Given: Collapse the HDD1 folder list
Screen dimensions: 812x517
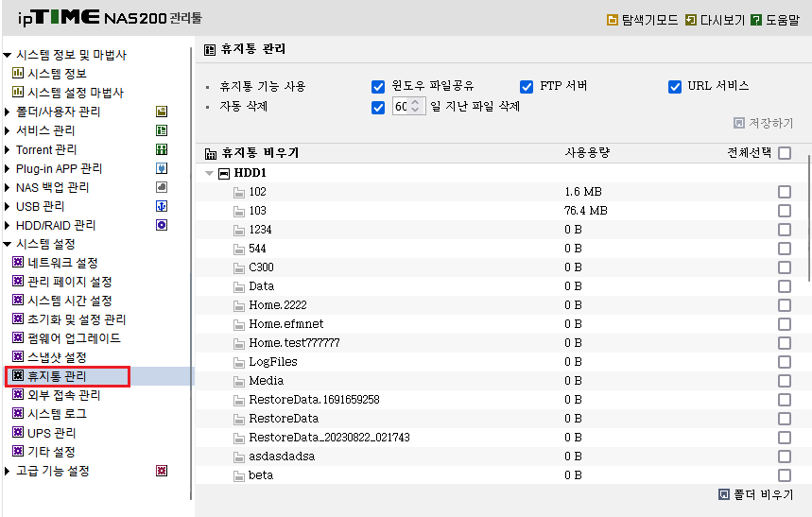Looking at the screenshot, I should 209,174.
